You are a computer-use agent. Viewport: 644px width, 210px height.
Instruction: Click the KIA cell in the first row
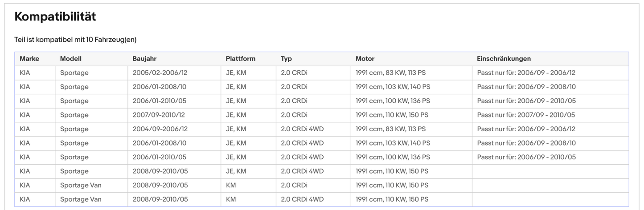click(x=25, y=73)
